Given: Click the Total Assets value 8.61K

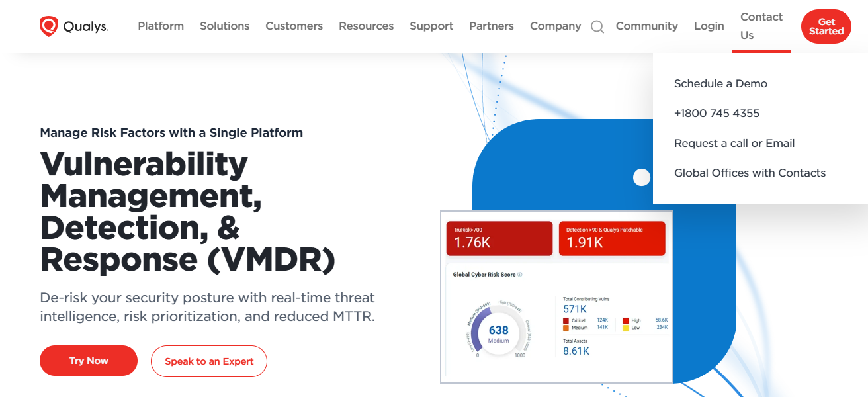Looking at the screenshot, I should (x=576, y=351).
